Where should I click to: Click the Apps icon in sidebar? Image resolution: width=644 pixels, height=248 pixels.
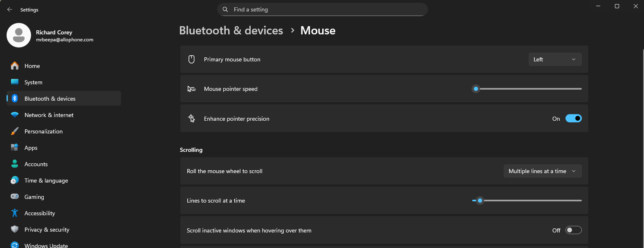click(x=15, y=147)
